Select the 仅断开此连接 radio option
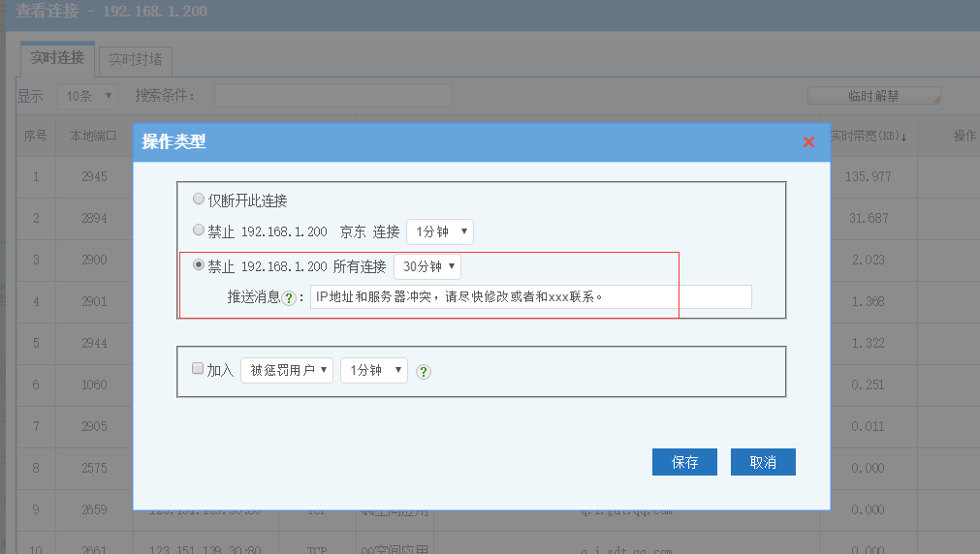 click(x=199, y=200)
